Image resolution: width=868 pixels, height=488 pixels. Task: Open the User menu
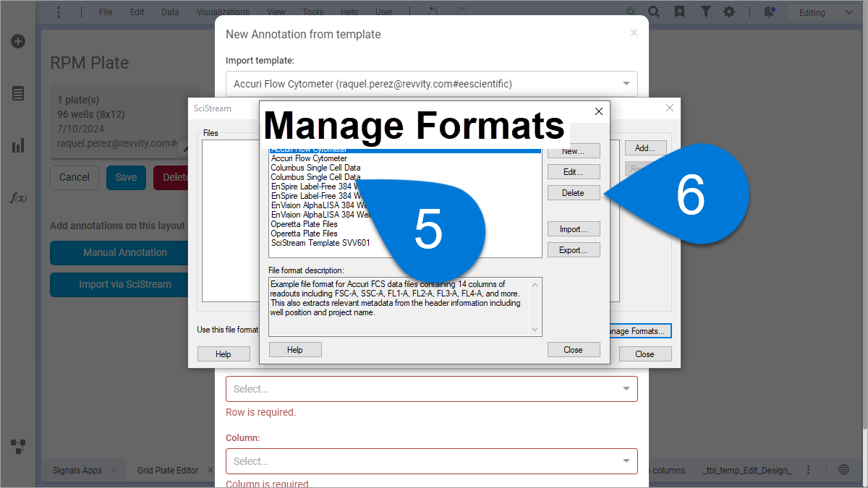pyautogui.click(x=384, y=12)
